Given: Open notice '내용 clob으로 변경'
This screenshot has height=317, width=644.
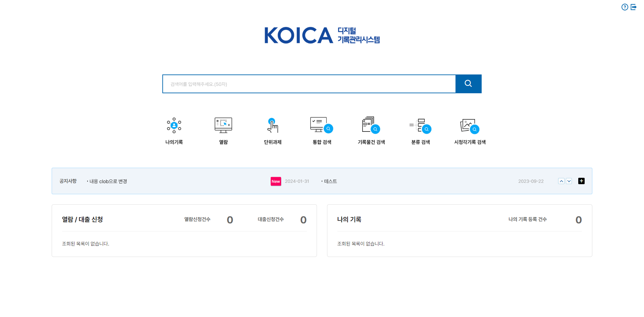Looking at the screenshot, I should click(108, 181).
